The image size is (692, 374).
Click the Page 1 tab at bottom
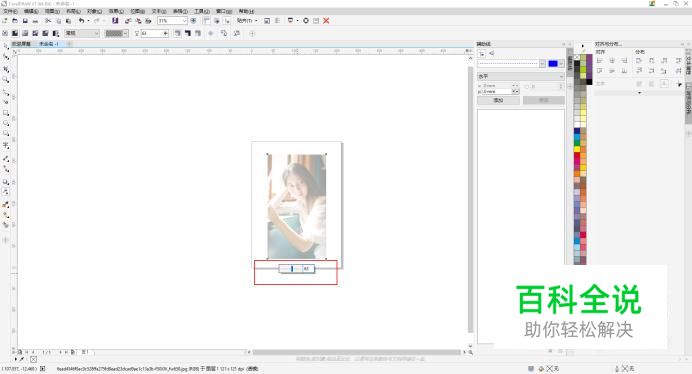click(85, 352)
